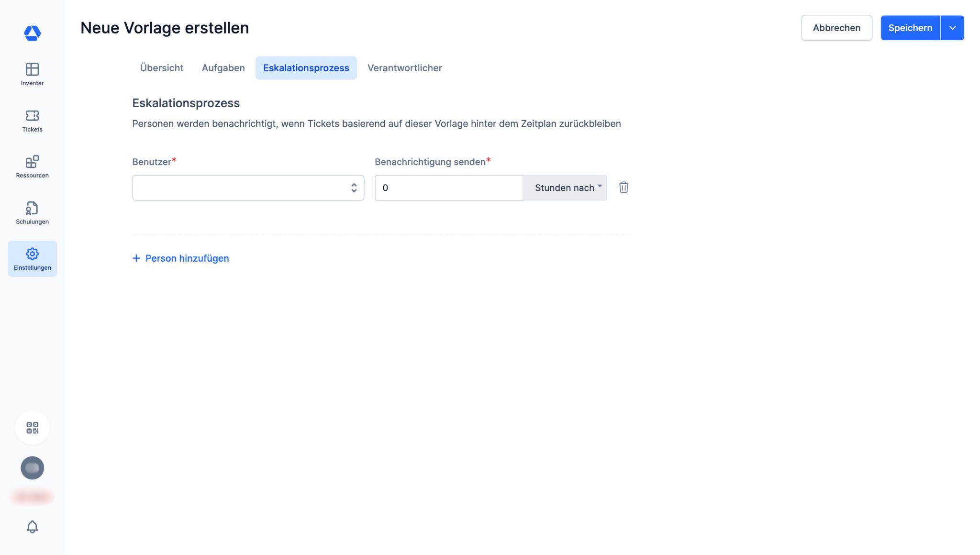The width and height of the screenshot is (980, 555).
Task: Expand the Speichern options arrow
Action: pos(952,28)
